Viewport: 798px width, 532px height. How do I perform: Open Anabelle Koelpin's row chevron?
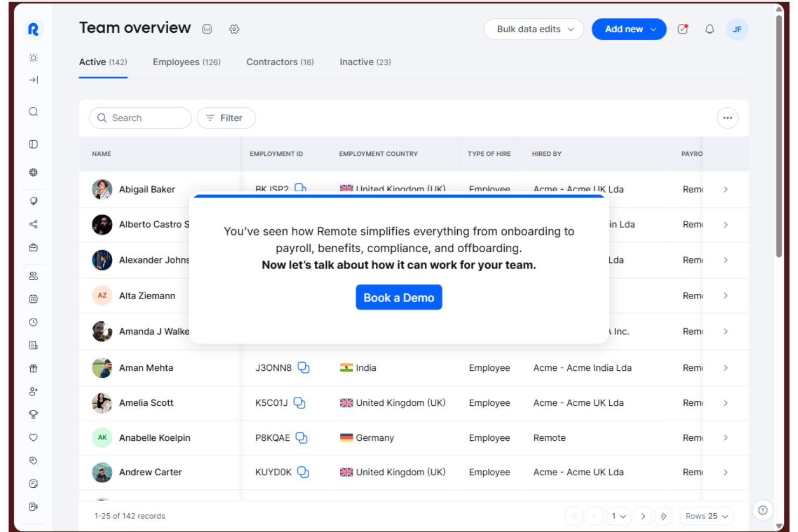point(726,438)
